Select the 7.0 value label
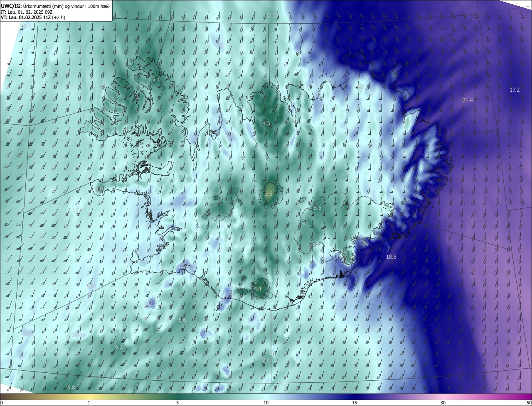Image resolution: width=532 pixels, height=406 pixels. [271, 16]
